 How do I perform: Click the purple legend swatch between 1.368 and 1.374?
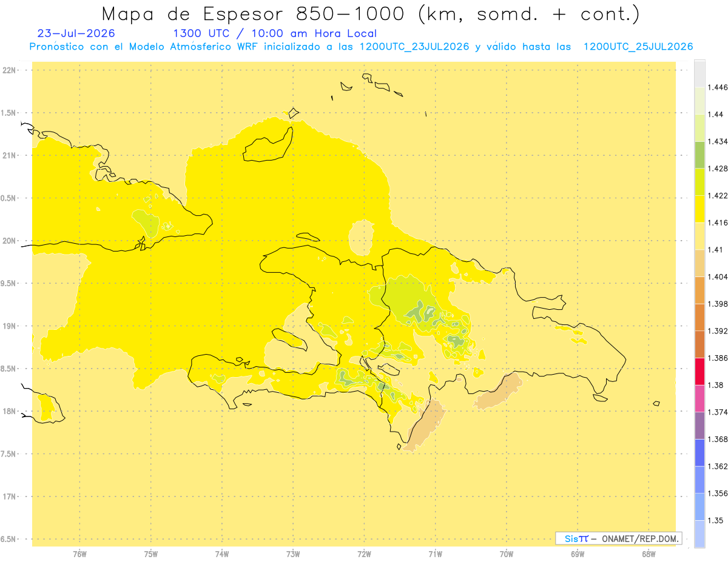pyautogui.click(x=699, y=426)
